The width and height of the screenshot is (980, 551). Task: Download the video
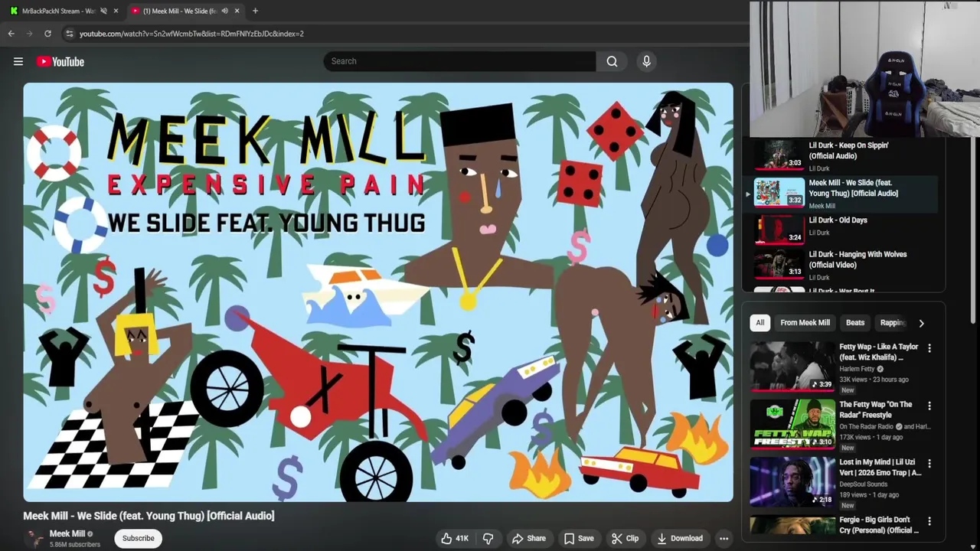pos(680,538)
